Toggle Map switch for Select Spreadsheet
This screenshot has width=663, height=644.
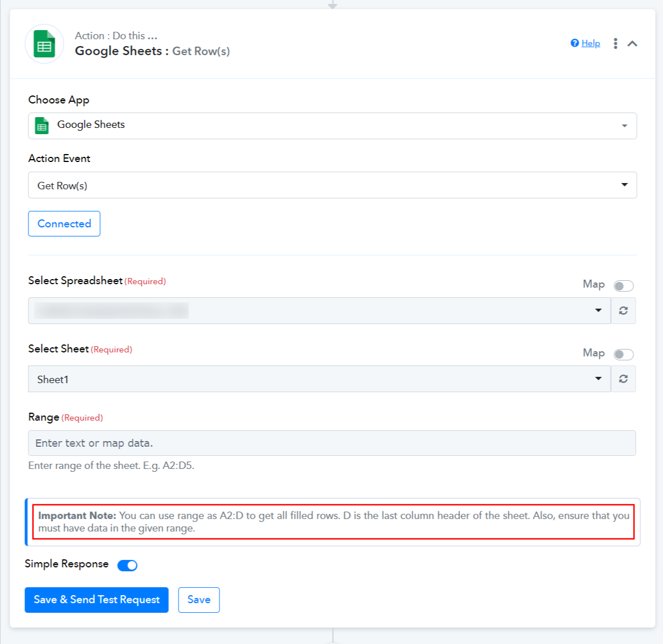coord(623,286)
